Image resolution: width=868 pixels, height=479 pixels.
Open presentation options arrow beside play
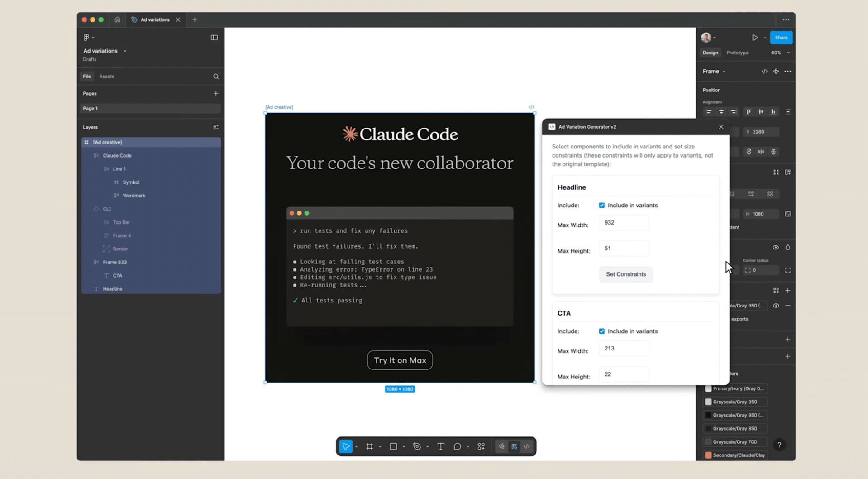click(x=765, y=38)
